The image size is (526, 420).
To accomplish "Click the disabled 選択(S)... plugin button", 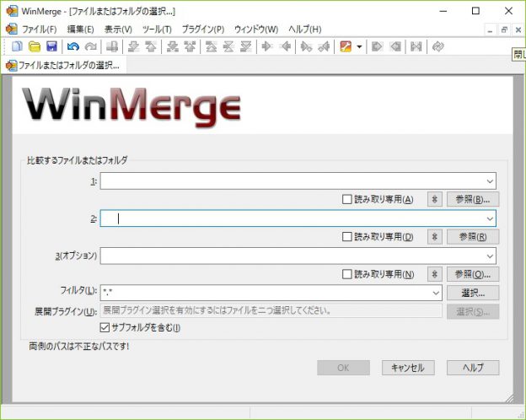I will tap(473, 312).
